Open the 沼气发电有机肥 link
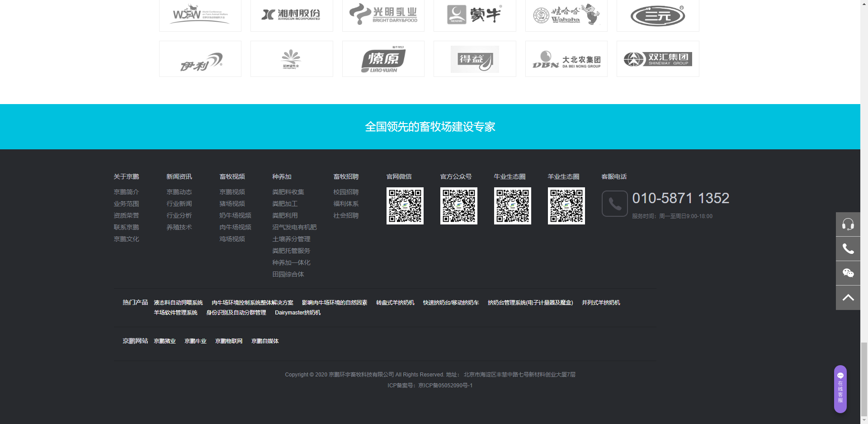 click(x=294, y=227)
